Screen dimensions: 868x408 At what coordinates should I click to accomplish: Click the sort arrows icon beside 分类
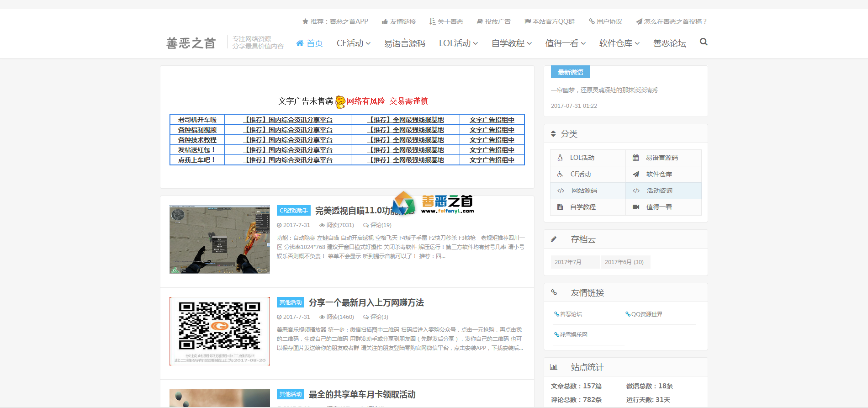pos(553,134)
